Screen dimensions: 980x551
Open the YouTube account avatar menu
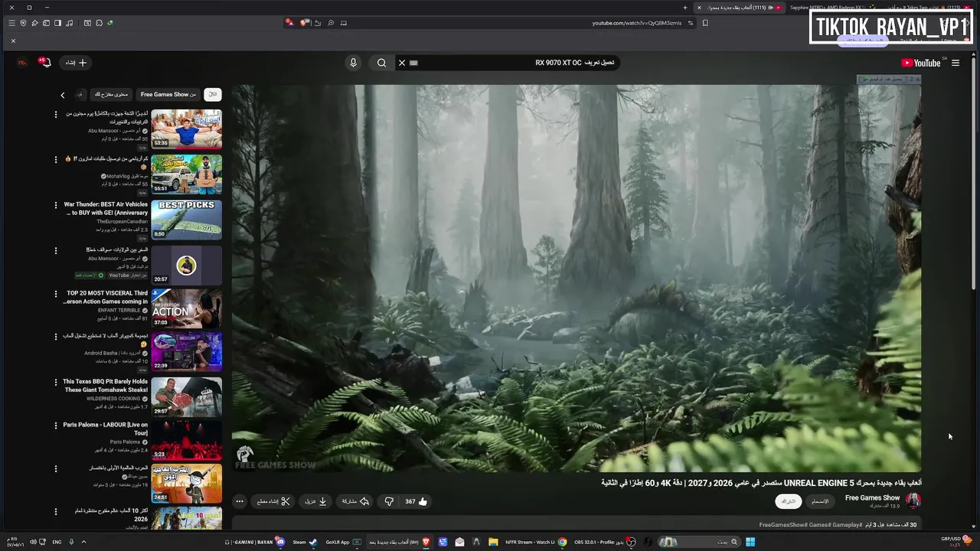(22, 63)
